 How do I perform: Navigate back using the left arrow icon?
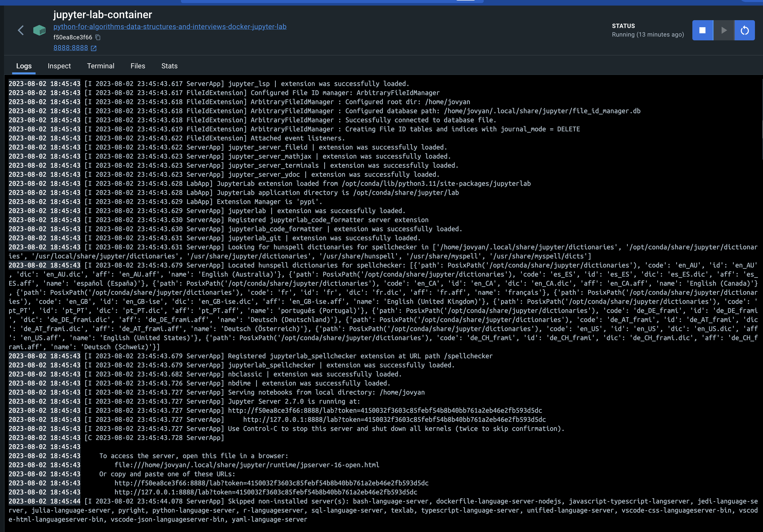pos(21,30)
